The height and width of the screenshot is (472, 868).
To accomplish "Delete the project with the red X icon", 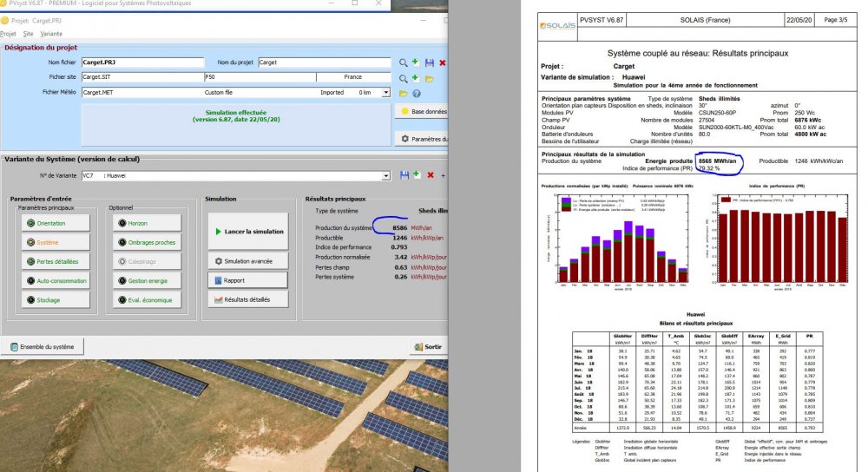I will tap(443, 62).
